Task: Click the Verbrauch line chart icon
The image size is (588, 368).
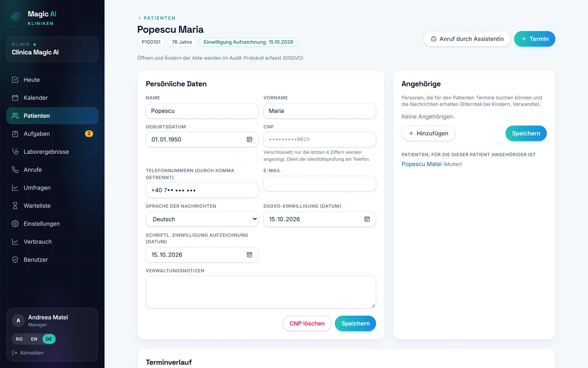Action: coord(15,242)
